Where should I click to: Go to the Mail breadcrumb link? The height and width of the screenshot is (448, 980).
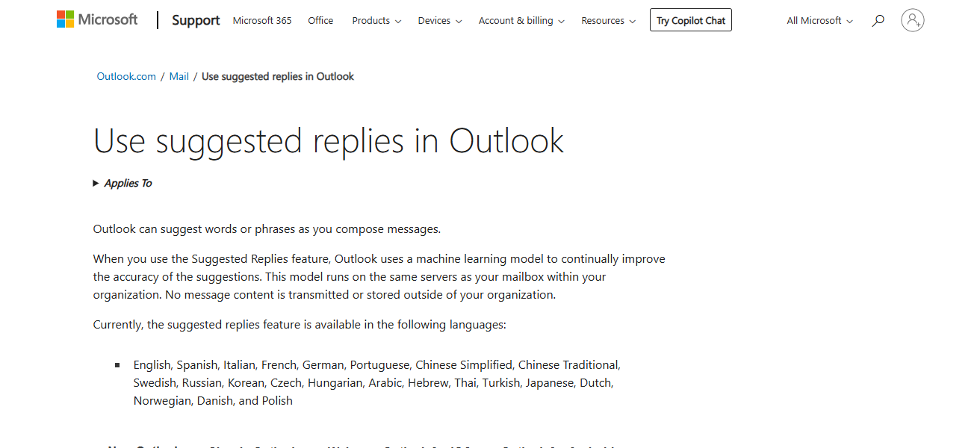click(x=179, y=75)
